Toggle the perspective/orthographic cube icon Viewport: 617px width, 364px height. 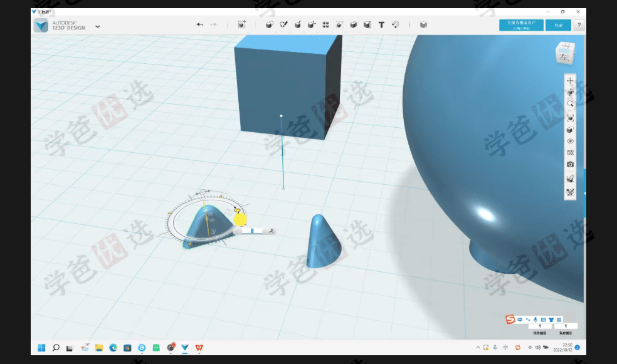click(x=570, y=130)
